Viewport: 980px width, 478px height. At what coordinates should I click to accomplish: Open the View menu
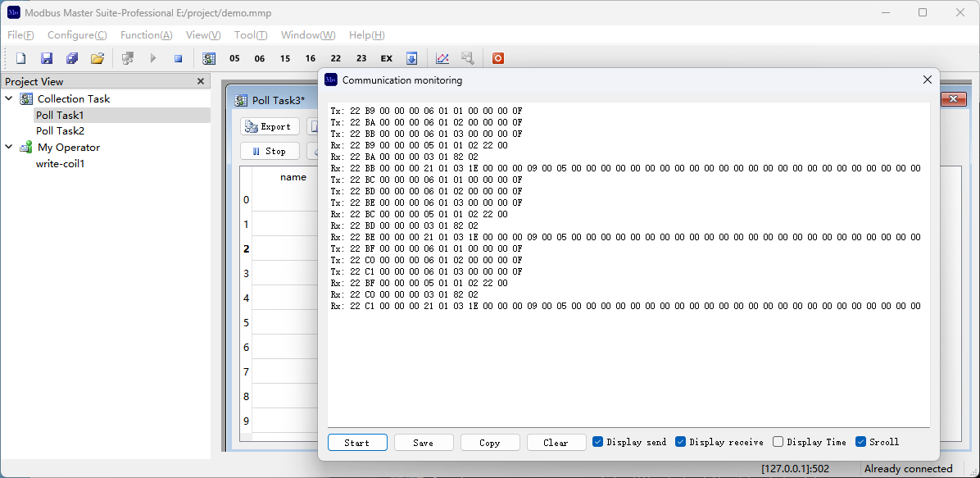click(203, 35)
